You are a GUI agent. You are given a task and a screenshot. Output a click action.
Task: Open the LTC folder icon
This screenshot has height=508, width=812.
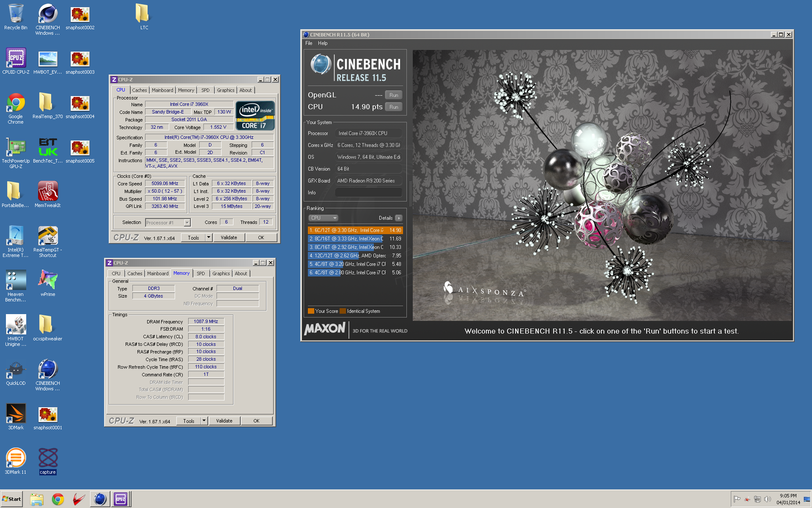(144, 17)
